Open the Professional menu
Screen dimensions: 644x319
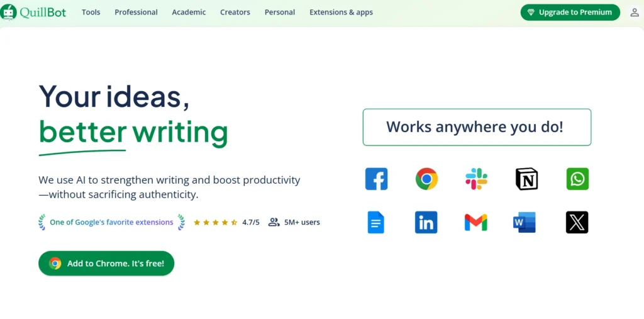[136, 12]
